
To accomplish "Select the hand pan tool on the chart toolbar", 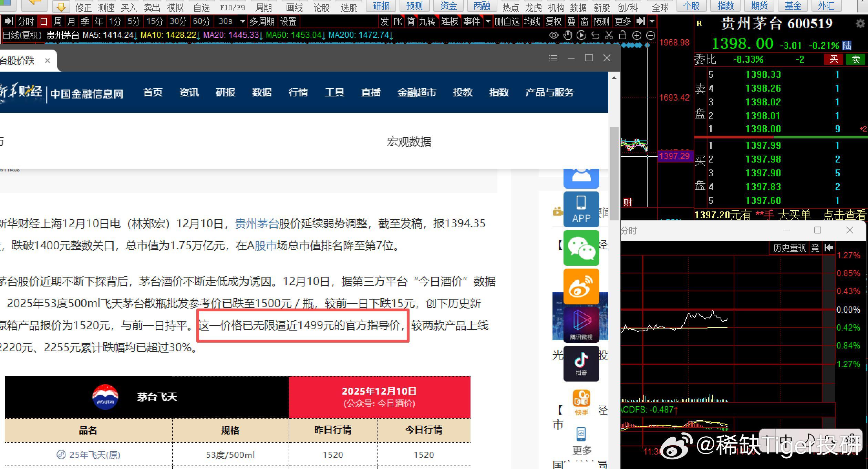I will 568,35.
